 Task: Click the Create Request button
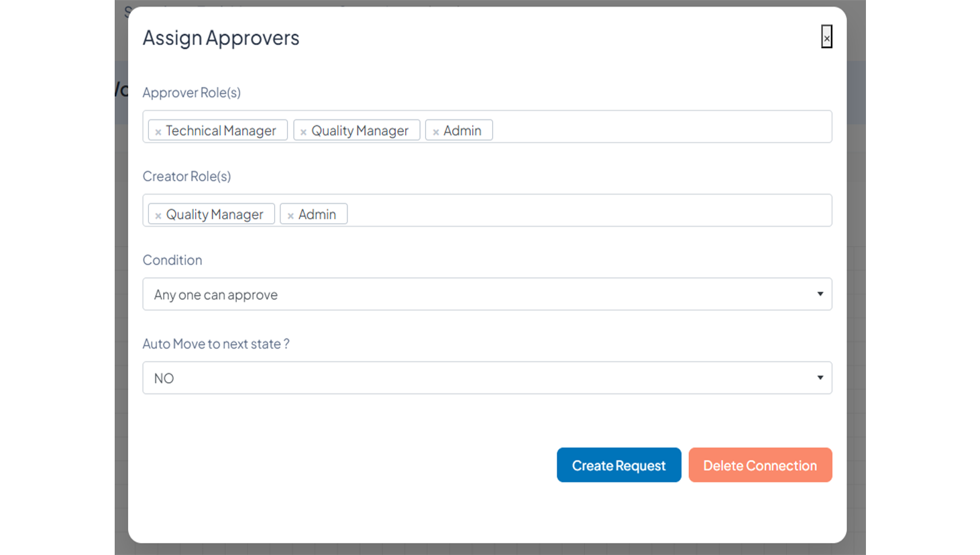tap(618, 465)
